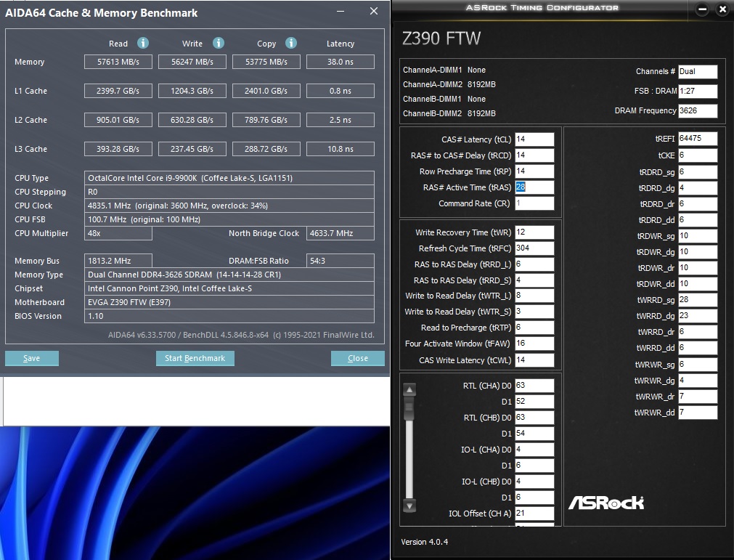
Task: Click the Channels # field showing Dual
Action: tap(698, 71)
